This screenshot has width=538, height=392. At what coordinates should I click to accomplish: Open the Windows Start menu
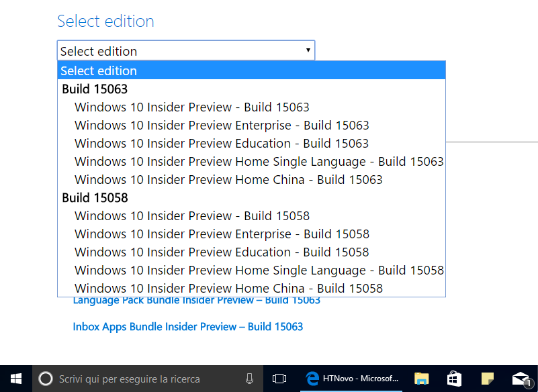click(x=15, y=379)
